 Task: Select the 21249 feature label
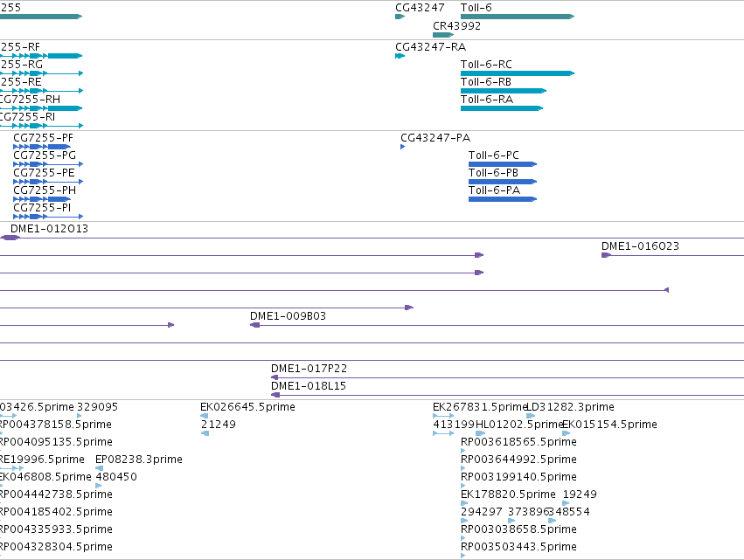click(219, 425)
